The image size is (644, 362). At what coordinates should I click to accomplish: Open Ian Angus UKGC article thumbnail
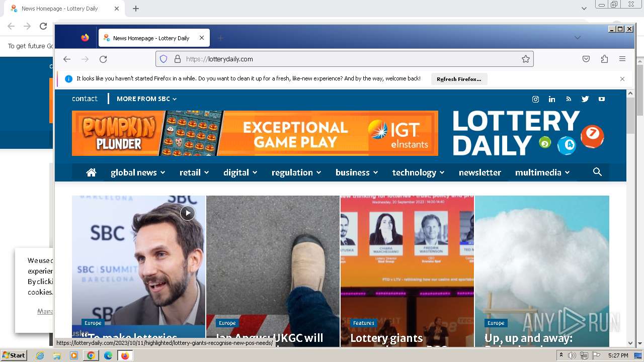pos(273,271)
